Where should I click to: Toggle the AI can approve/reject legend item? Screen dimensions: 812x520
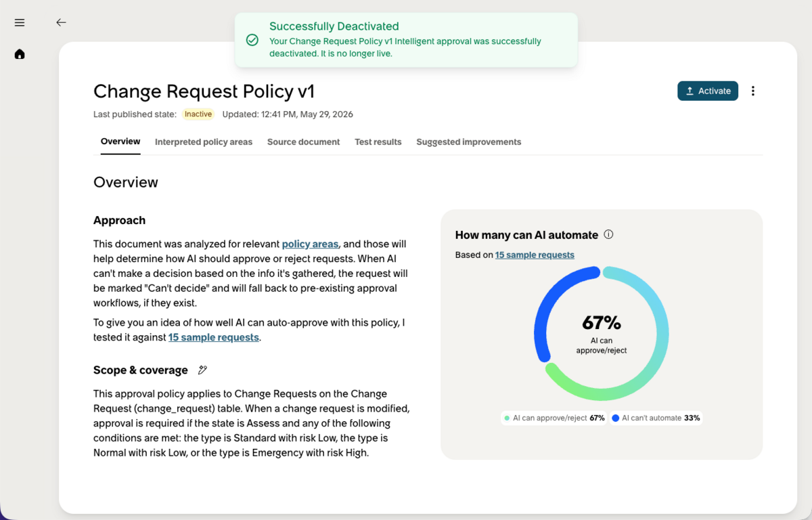(x=554, y=418)
